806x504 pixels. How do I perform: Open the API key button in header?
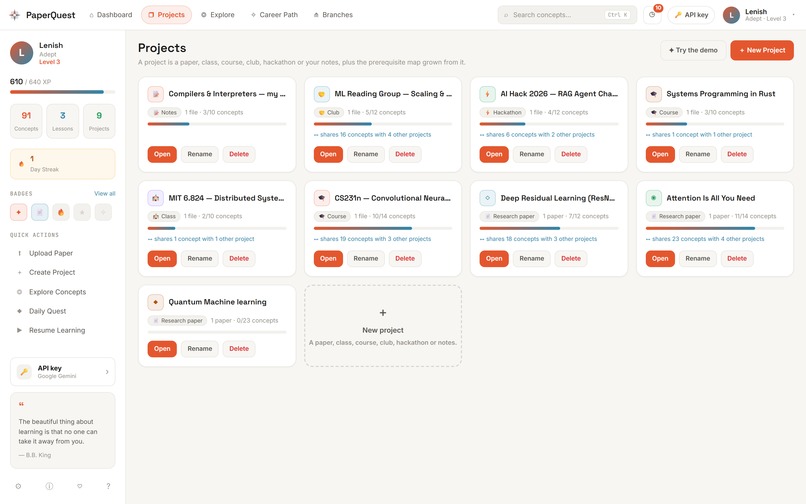(691, 15)
